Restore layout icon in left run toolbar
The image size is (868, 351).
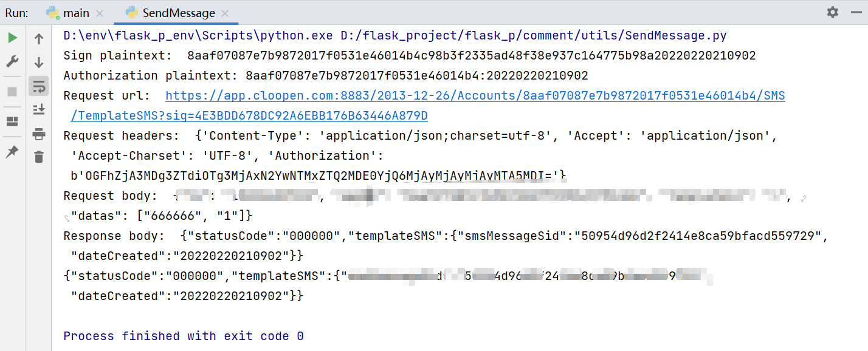12,122
